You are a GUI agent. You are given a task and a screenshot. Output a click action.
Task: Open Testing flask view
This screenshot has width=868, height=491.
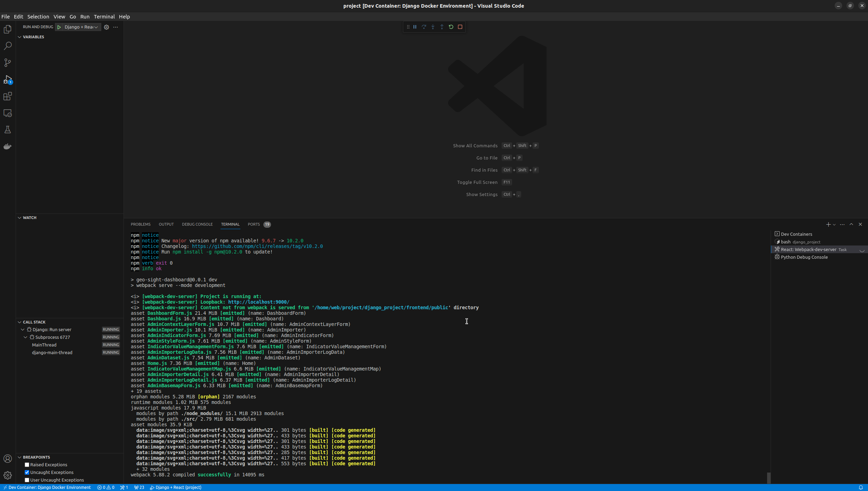coord(8,130)
